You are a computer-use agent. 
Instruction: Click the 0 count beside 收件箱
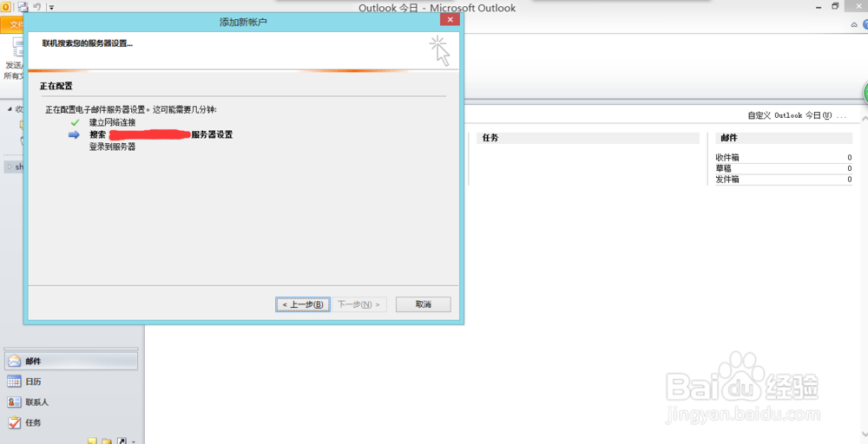pyautogui.click(x=849, y=158)
